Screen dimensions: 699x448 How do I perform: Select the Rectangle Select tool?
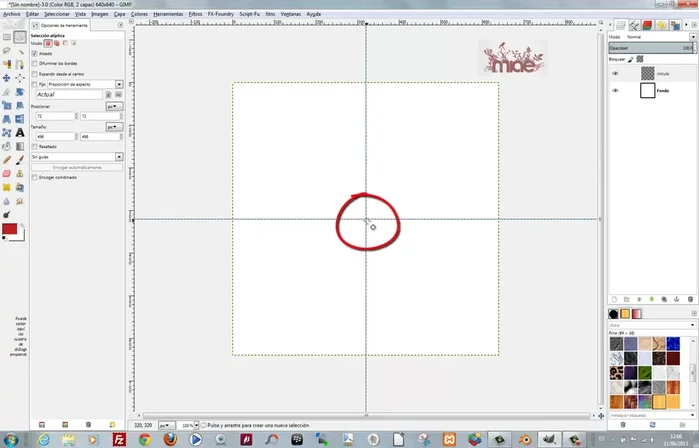[x=6, y=37]
